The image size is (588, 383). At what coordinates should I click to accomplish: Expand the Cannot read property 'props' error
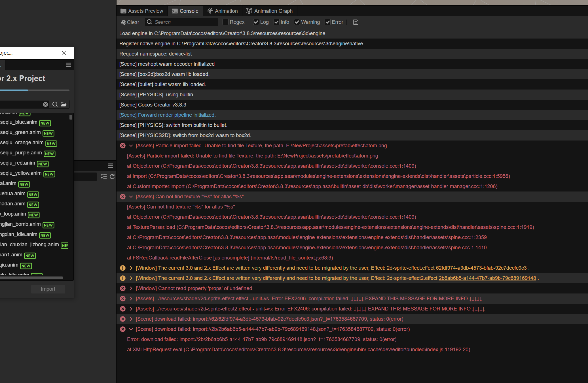click(131, 288)
